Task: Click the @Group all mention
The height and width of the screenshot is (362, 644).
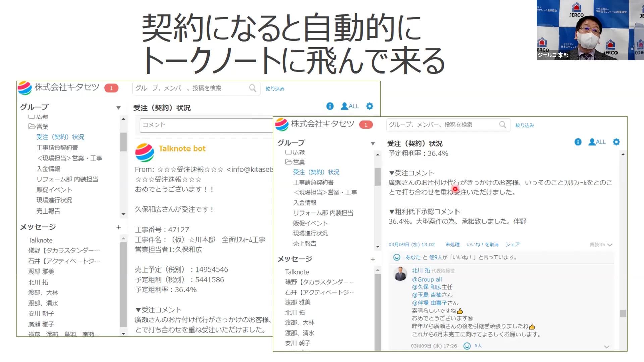Action: pos(427,279)
